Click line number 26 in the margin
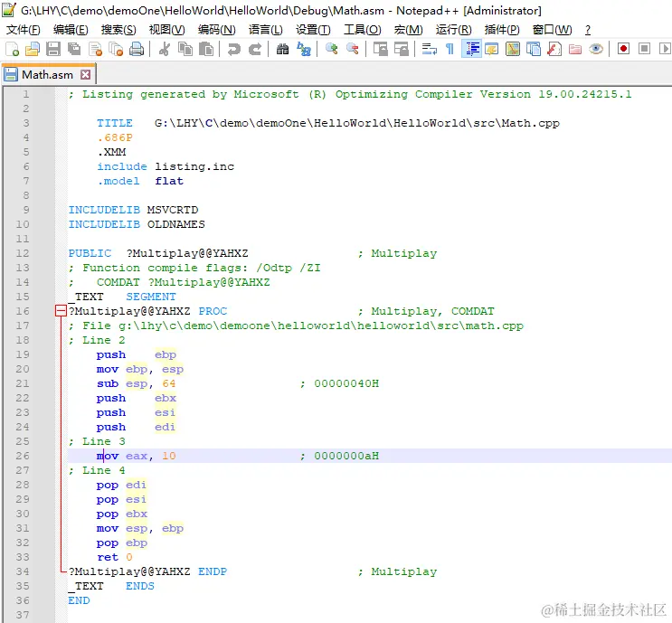This screenshot has height=623, width=672. [23, 456]
